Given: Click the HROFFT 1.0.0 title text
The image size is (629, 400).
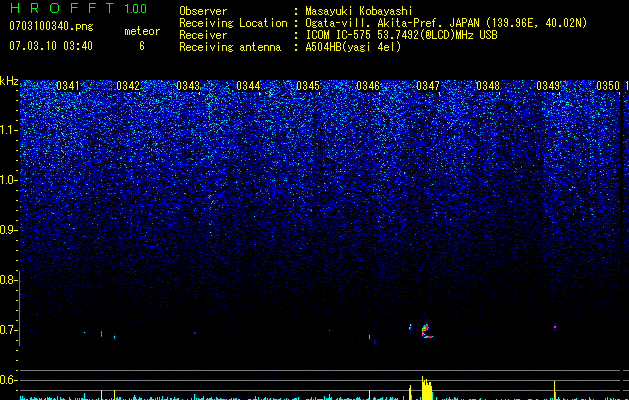Looking at the screenshot, I should (78, 8).
